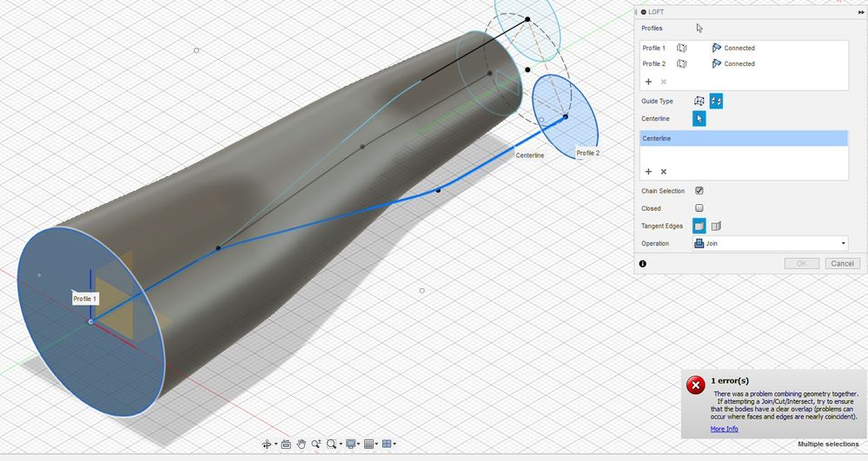Remove the centerline with X icon

pyautogui.click(x=664, y=172)
